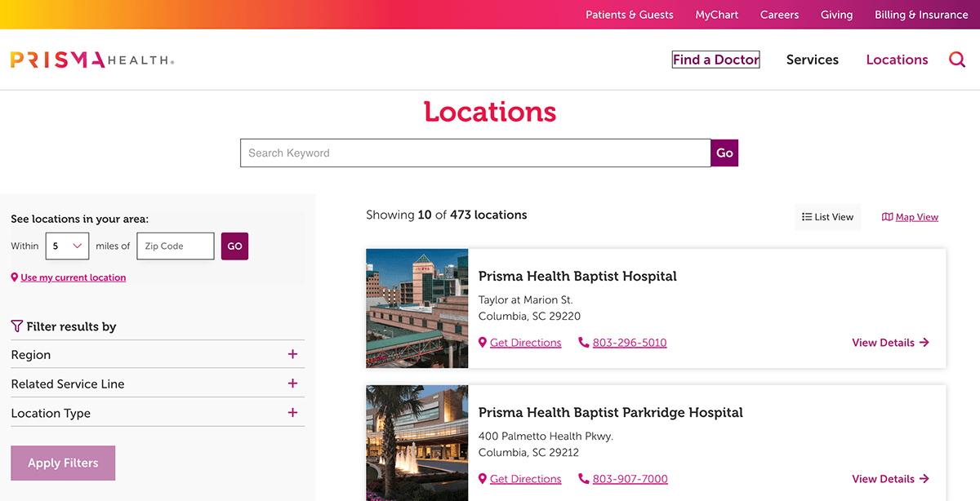Call 803-296-5010 via the phone link
The width and height of the screenshot is (980, 501).
630,343
